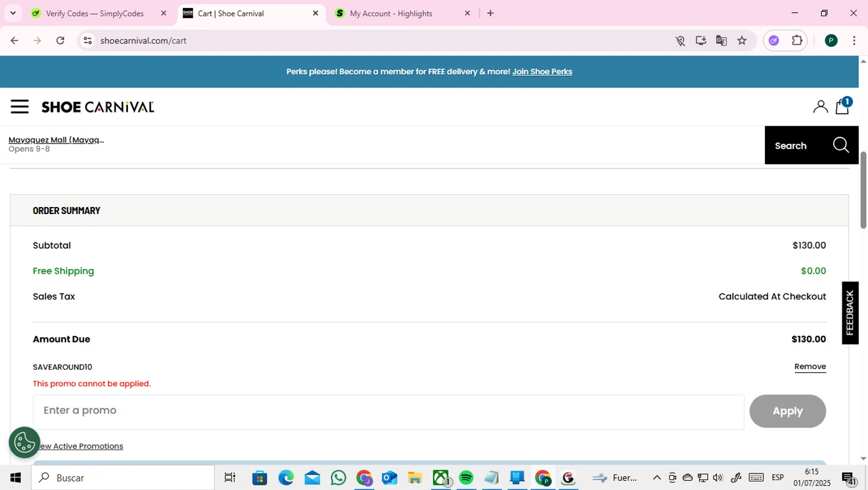Select the Free Shipping label
Viewport: 868px width, 490px height.
(x=63, y=271)
